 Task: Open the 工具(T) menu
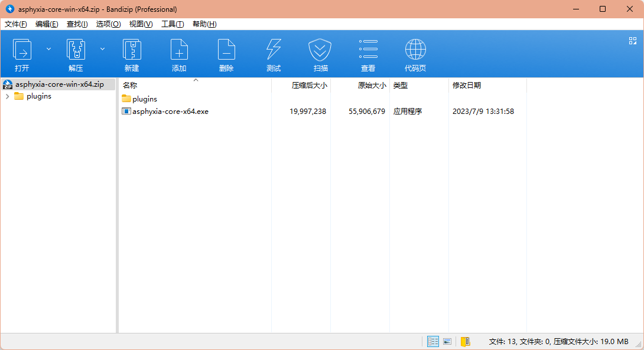173,24
